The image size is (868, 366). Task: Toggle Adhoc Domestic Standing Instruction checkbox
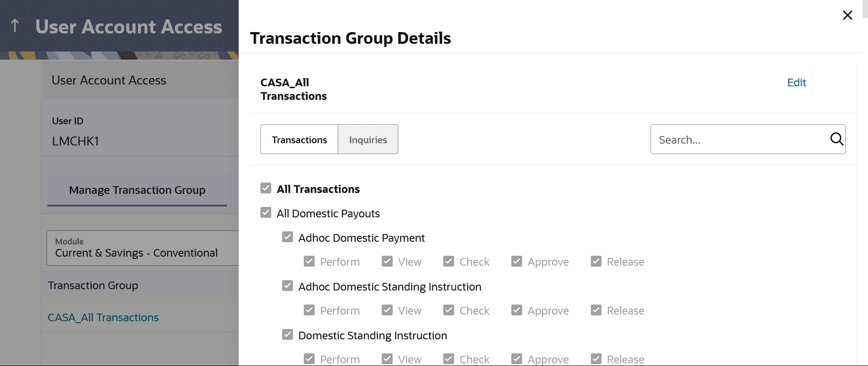288,286
